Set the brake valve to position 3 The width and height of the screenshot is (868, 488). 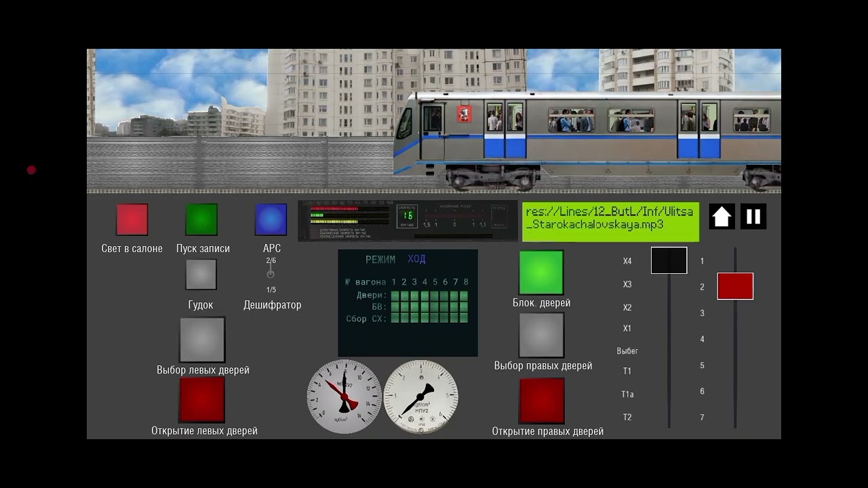pyautogui.click(x=702, y=313)
